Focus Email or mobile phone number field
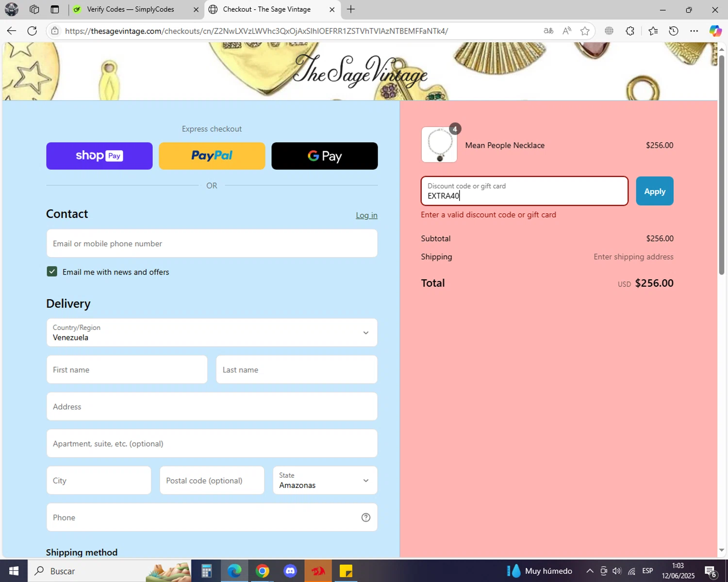The image size is (728, 582). [212, 243]
